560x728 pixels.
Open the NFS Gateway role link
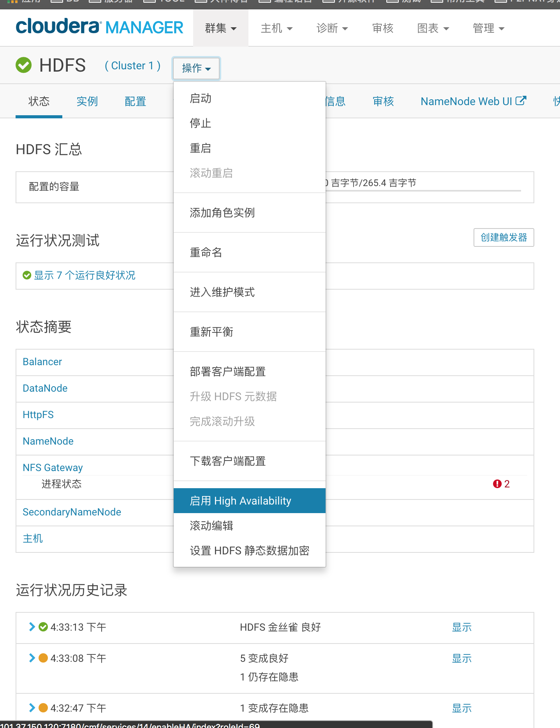[x=53, y=468]
